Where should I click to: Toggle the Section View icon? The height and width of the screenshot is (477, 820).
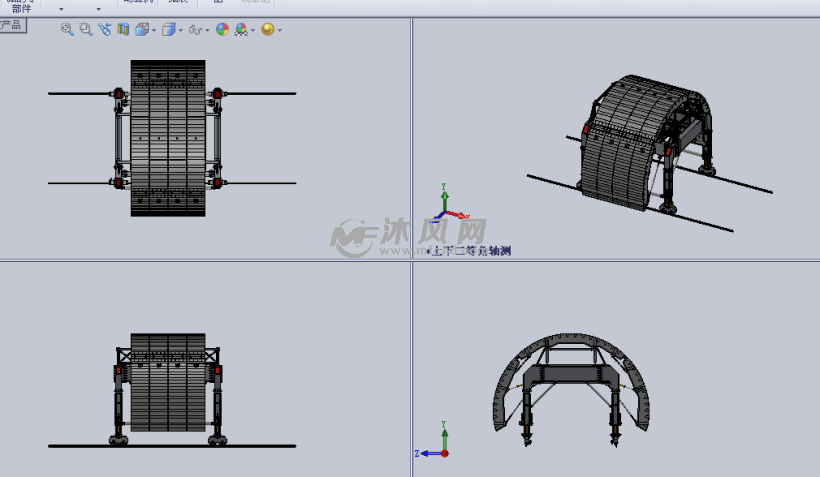point(123,30)
